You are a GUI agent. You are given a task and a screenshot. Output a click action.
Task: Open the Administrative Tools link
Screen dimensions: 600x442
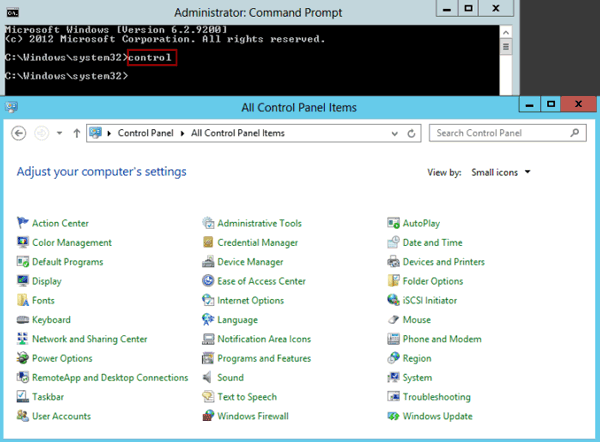259,223
